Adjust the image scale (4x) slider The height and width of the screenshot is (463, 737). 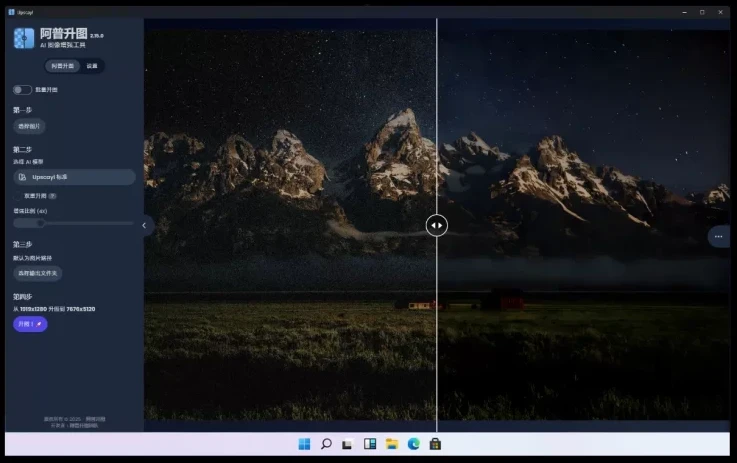73,223
